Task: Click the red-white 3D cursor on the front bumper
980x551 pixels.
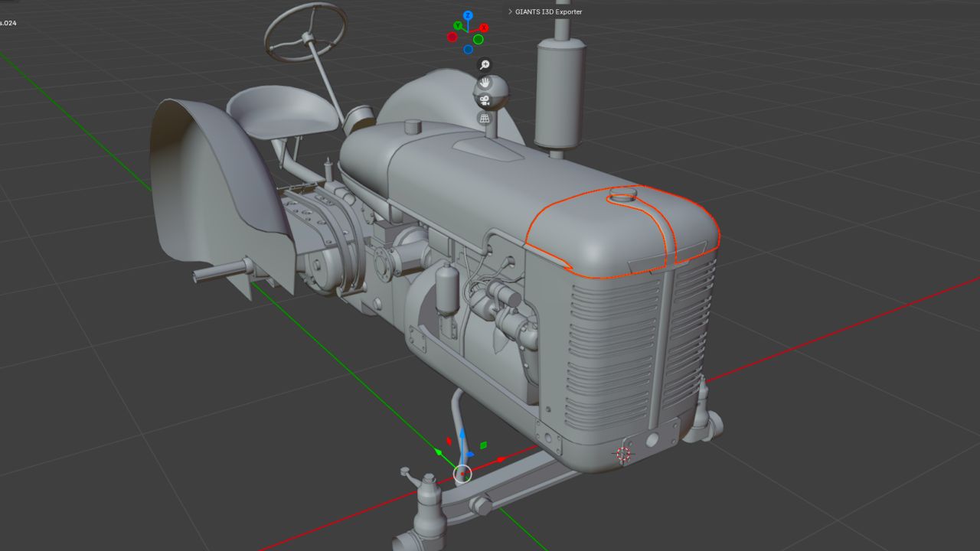Action: click(623, 455)
